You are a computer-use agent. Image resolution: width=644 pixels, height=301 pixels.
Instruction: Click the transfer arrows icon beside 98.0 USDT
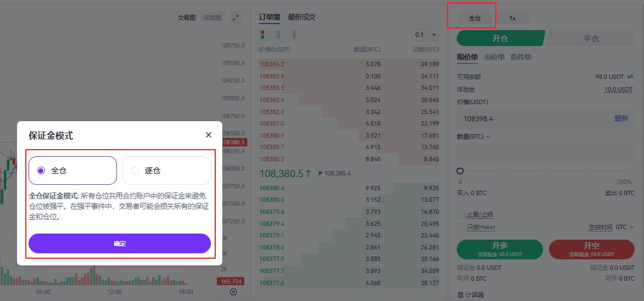[630, 77]
